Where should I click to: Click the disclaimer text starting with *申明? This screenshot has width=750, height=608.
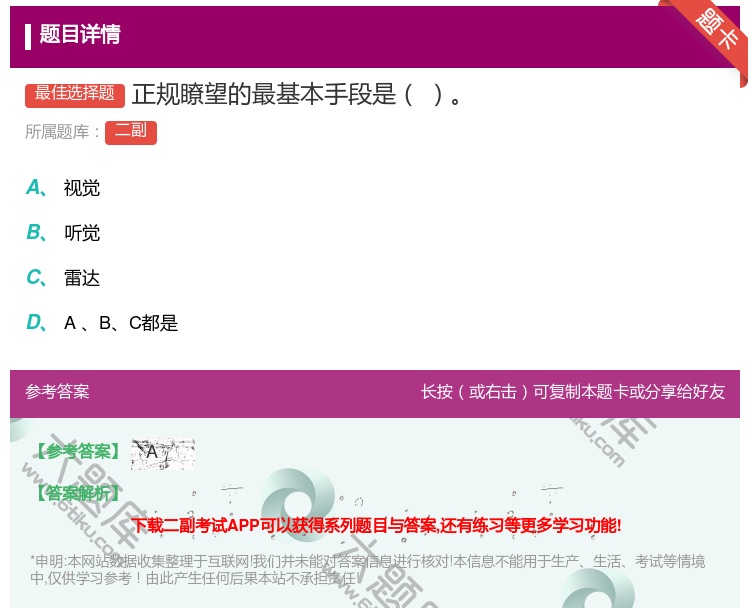coord(367,569)
